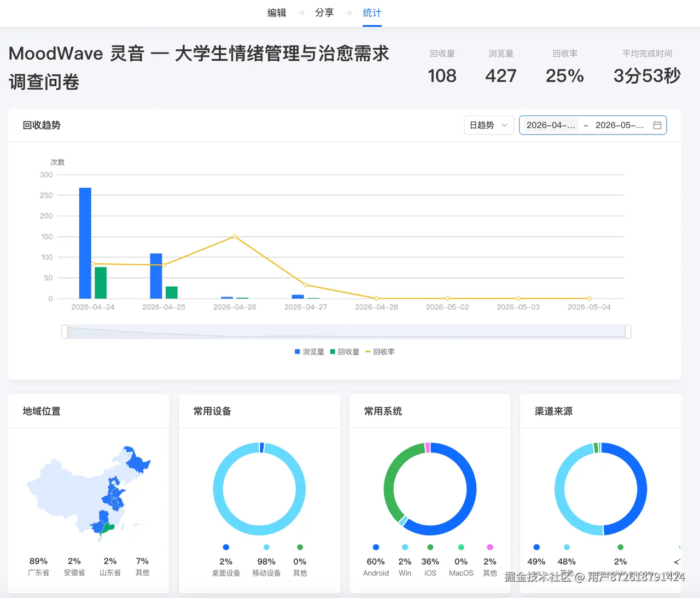The width and height of the screenshot is (700, 598).
Task: Click the 渠道来源 card title
Action: (553, 411)
